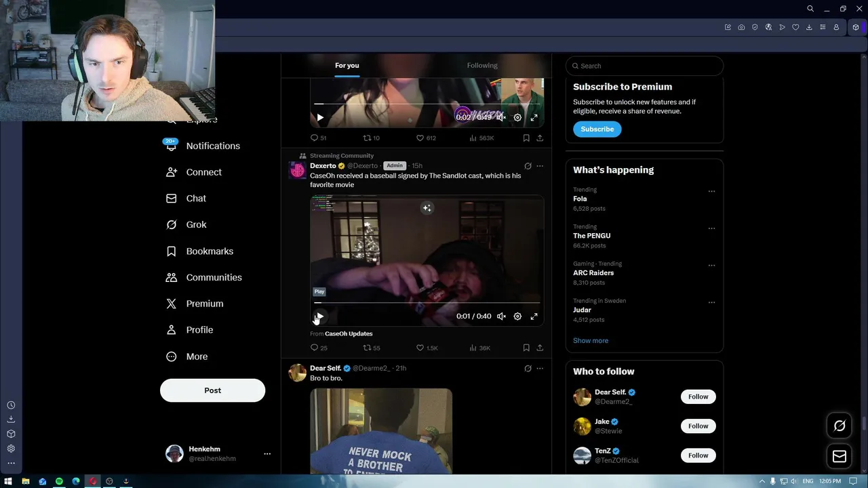
Task: Toggle mute on the top video
Action: click(x=501, y=117)
